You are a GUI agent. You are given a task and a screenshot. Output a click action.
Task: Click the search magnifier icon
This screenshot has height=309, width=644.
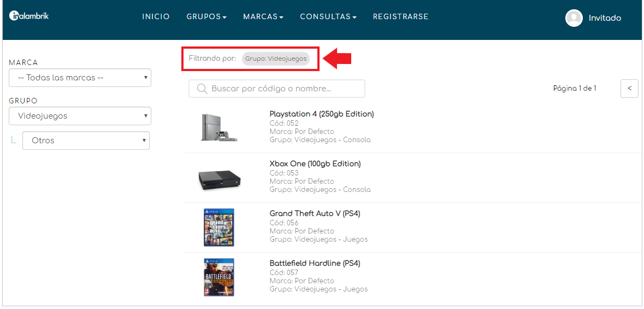[202, 89]
